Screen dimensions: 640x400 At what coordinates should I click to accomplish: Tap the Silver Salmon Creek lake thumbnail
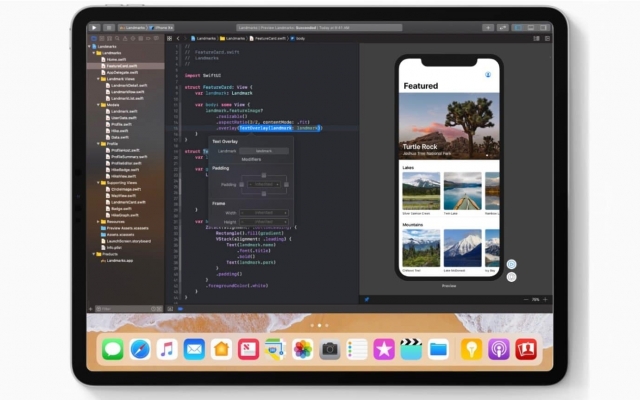point(421,191)
